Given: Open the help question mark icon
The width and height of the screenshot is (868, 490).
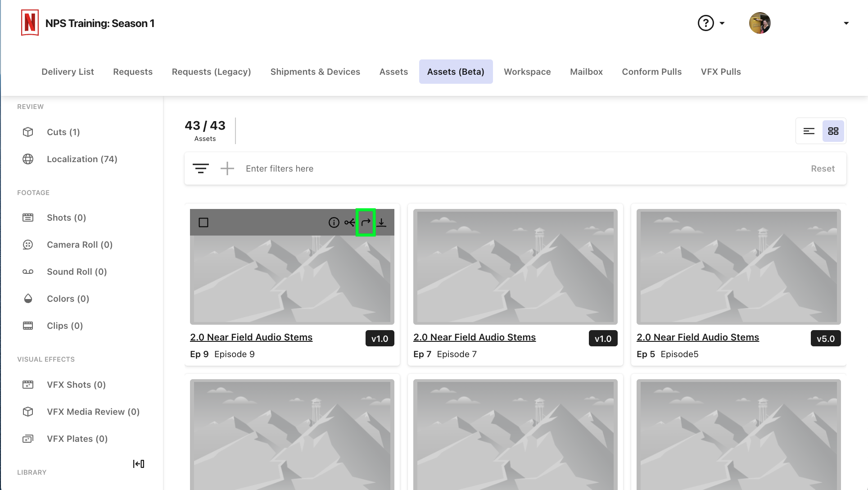Looking at the screenshot, I should (705, 23).
